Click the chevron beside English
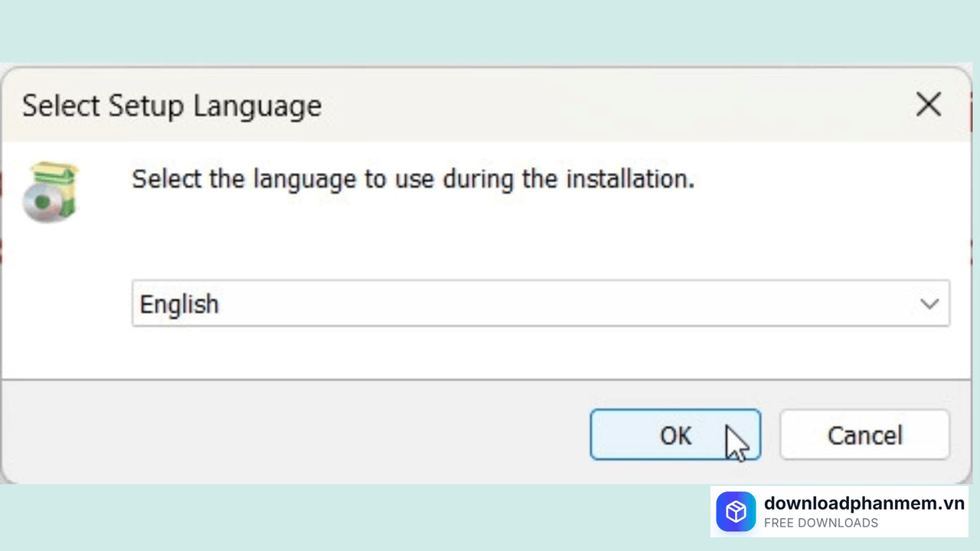The image size is (980, 551). (x=929, y=304)
